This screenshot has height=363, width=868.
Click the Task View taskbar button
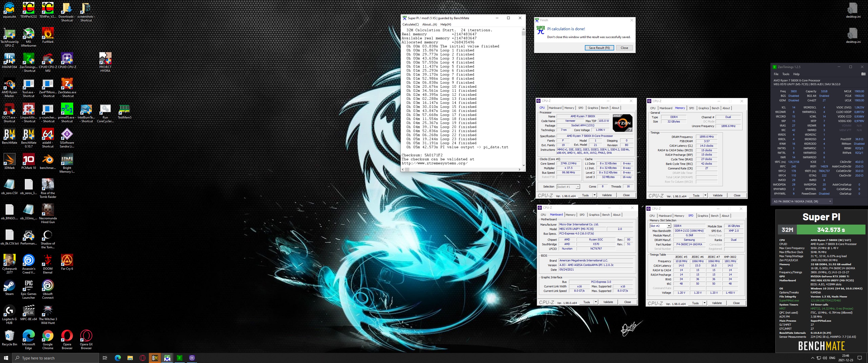(105, 358)
